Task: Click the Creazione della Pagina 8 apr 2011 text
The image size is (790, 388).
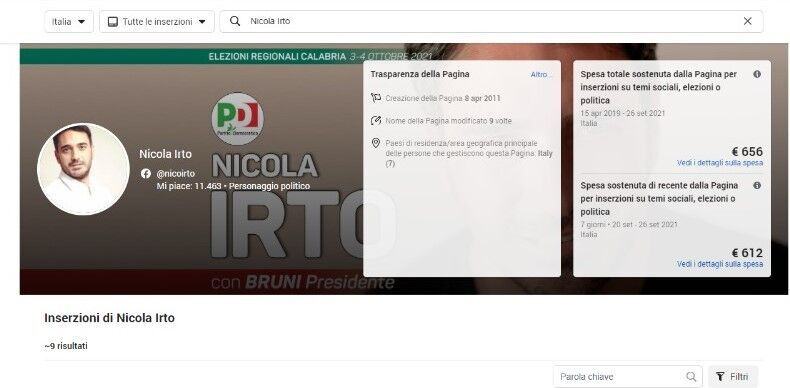Action: [443, 98]
